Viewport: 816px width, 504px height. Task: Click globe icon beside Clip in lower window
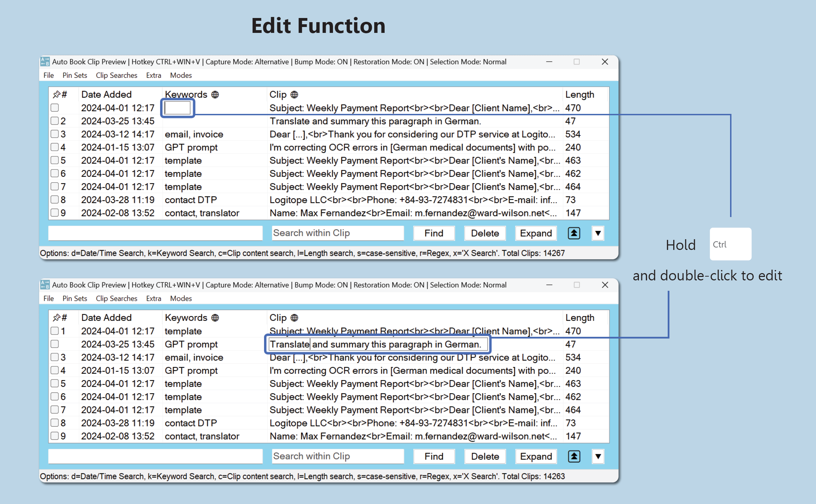294,318
